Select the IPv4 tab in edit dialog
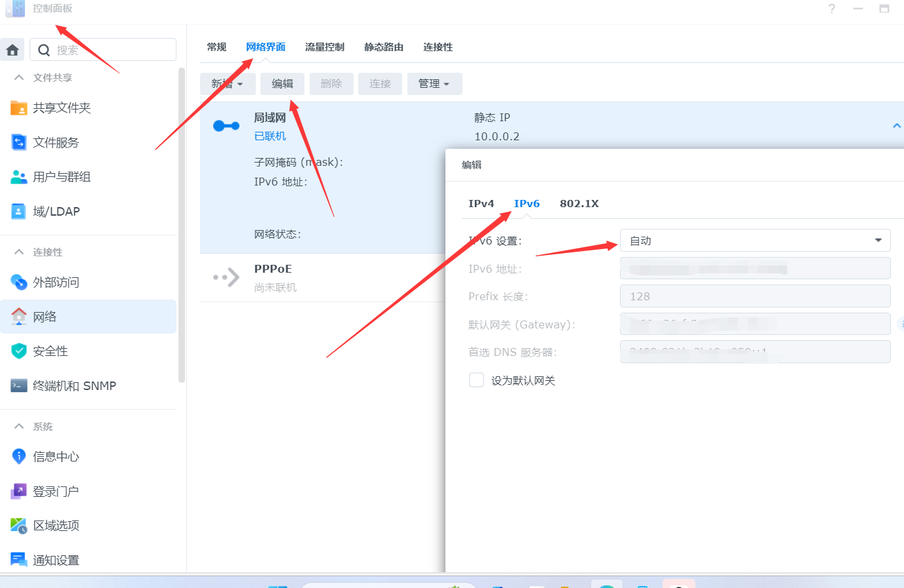Image resolution: width=904 pixels, height=588 pixels. tap(482, 204)
